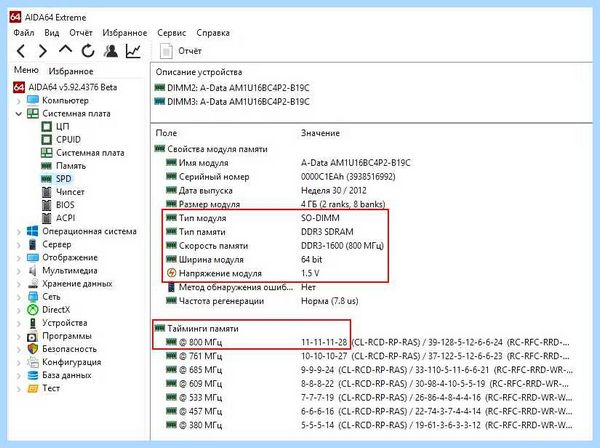Image resolution: width=600 pixels, height=448 pixels.
Task: Click the Windows logo icon for Операционная система
Action: [33, 231]
